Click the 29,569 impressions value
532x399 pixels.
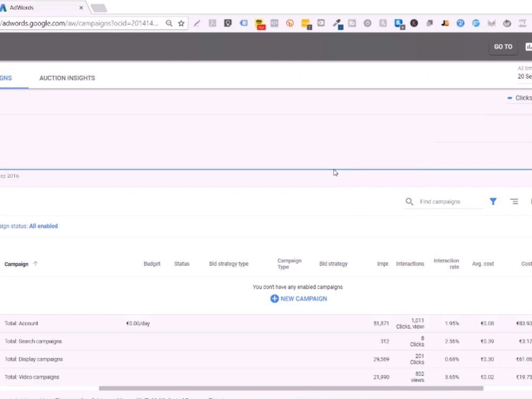pyautogui.click(x=381, y=359)
